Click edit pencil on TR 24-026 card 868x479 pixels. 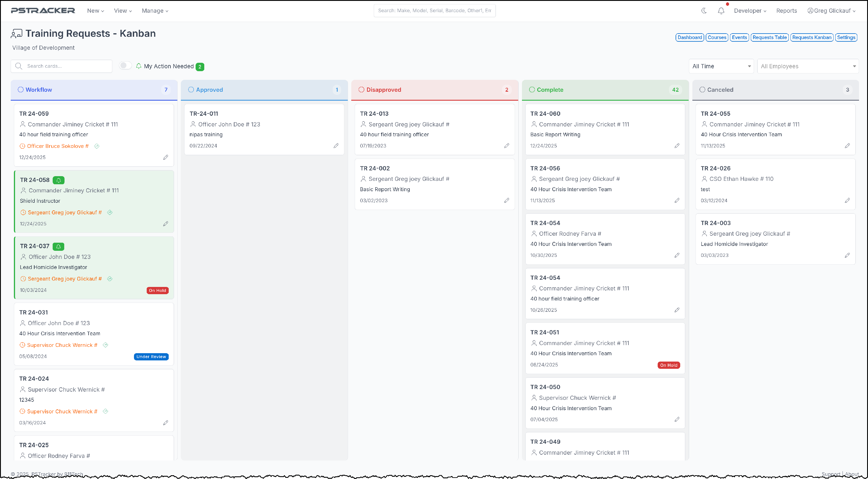[847, 200]
